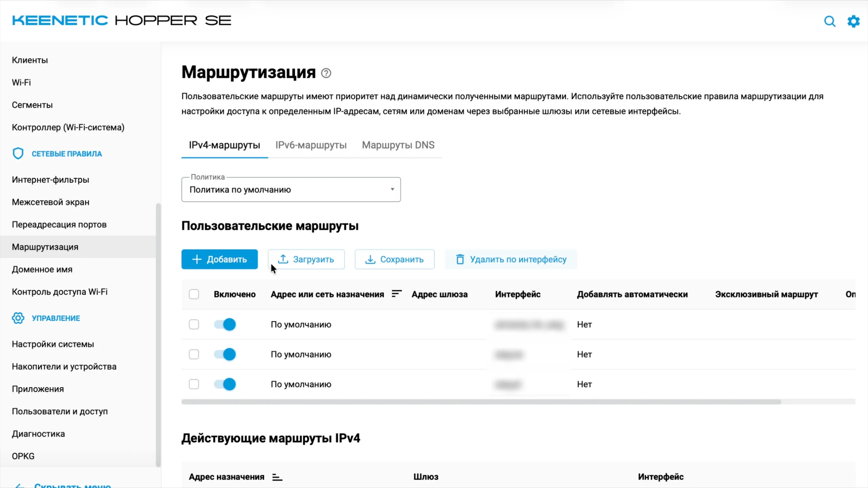Open OPKG in sidebar
The width and height of the screenshot is (868, 488).
pyautogui.click(x=78, y=456)
